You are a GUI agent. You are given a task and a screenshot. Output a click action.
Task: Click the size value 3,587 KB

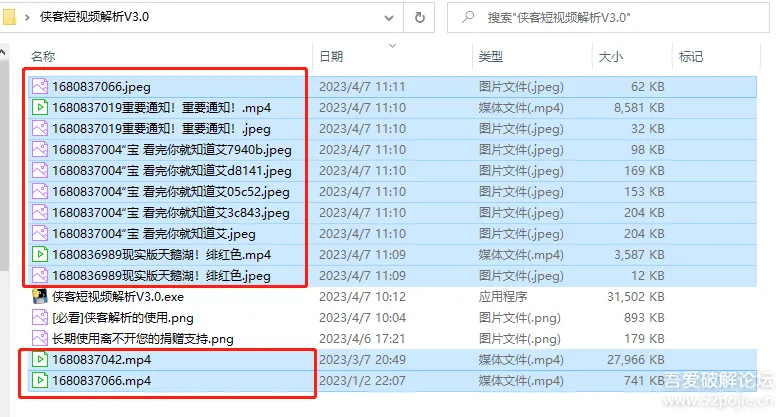point(639,255)
